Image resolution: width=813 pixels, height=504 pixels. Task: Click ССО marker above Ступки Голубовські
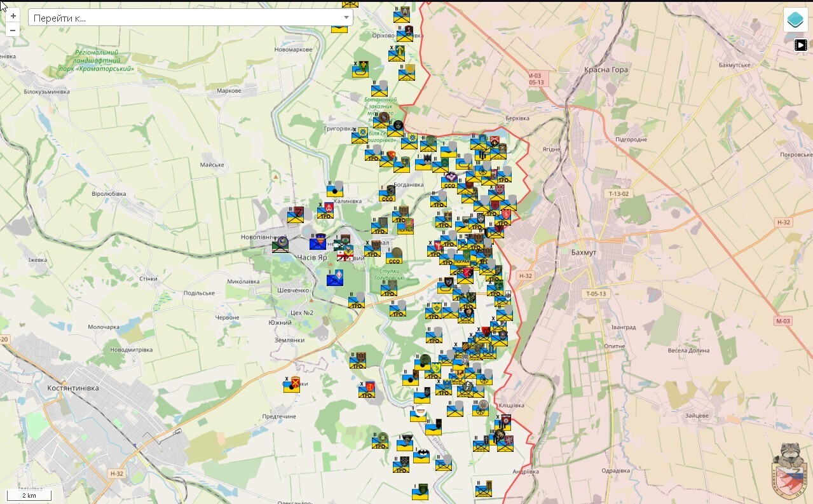click(x=393, y=257)
